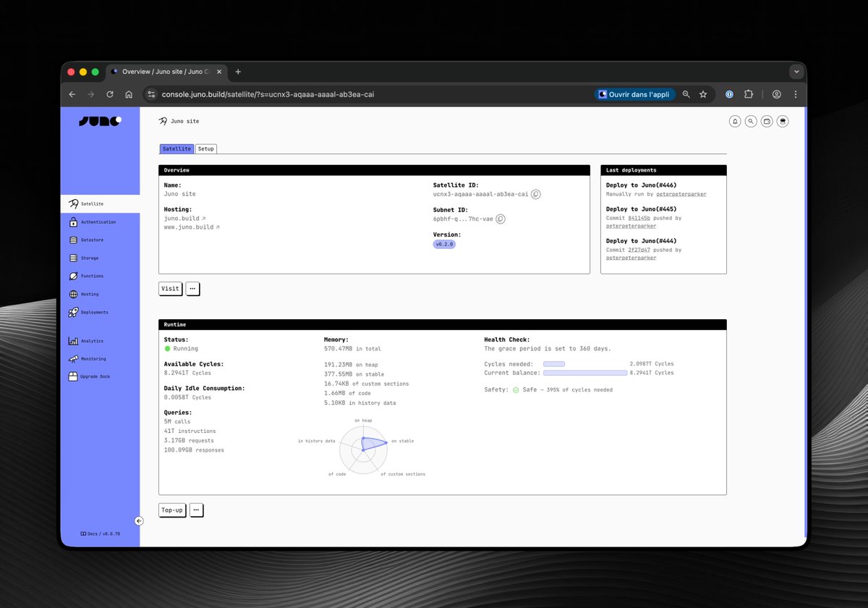Go to the browser home page

pyautogui.click(x=129, y=94)
